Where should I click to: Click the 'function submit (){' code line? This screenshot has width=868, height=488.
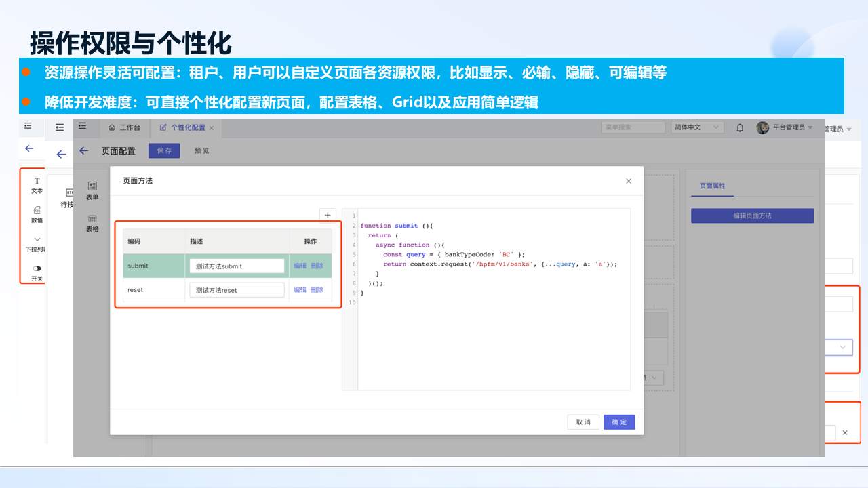[x=397, y=226]
